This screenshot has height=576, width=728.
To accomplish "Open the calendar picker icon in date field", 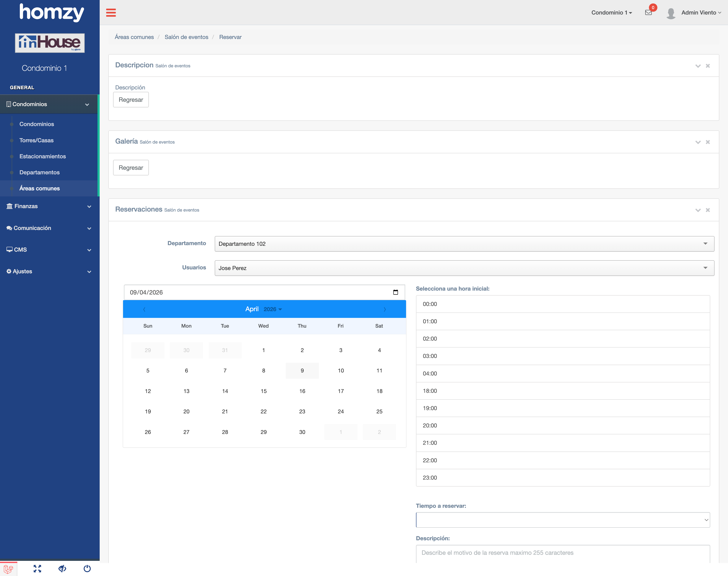I will (395, 292).
